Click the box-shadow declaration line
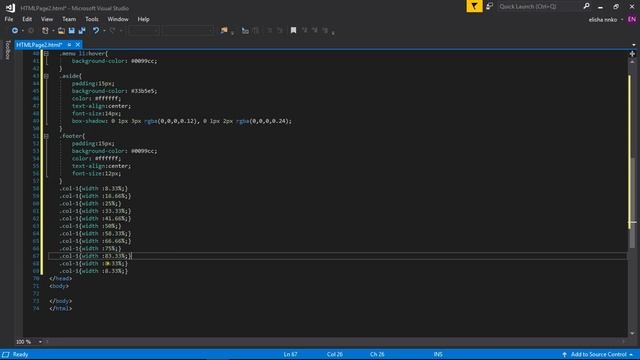Image resolution: width=640 pixels, height=360 pixels. 182,121
